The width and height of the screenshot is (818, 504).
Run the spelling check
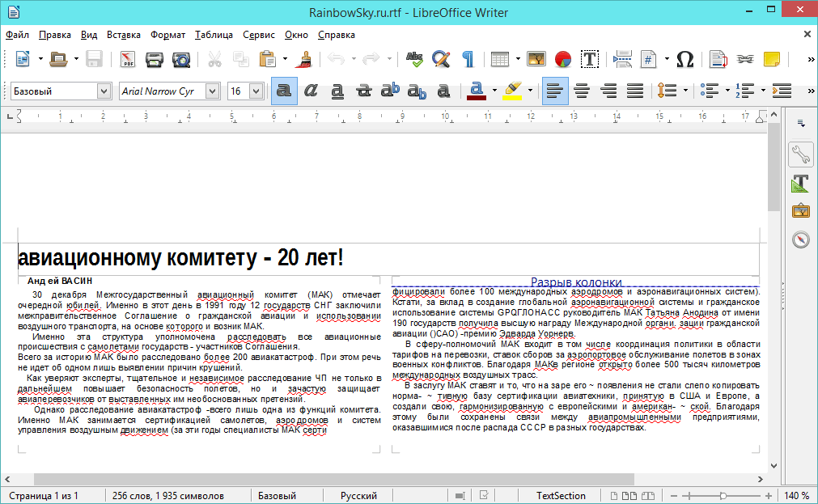(415, 59)
